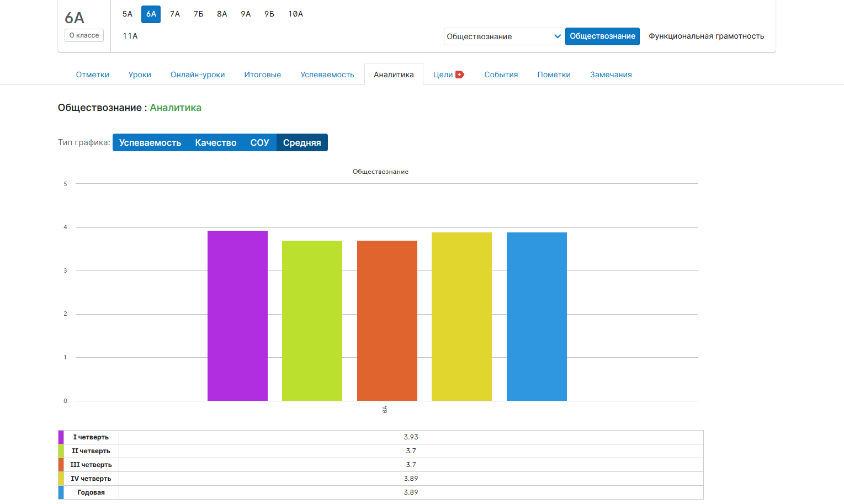Click the blue Годовая legend swatch
Viewport: 844px width, 504px height.
[x=61, y=492]
